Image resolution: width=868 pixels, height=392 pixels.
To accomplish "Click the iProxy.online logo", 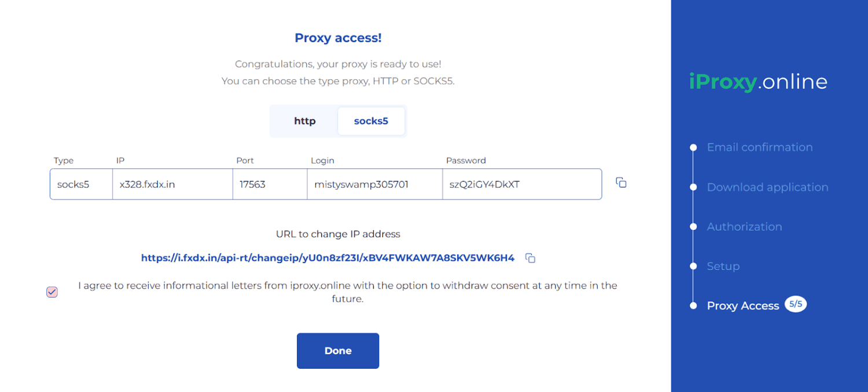I will 758,82.
